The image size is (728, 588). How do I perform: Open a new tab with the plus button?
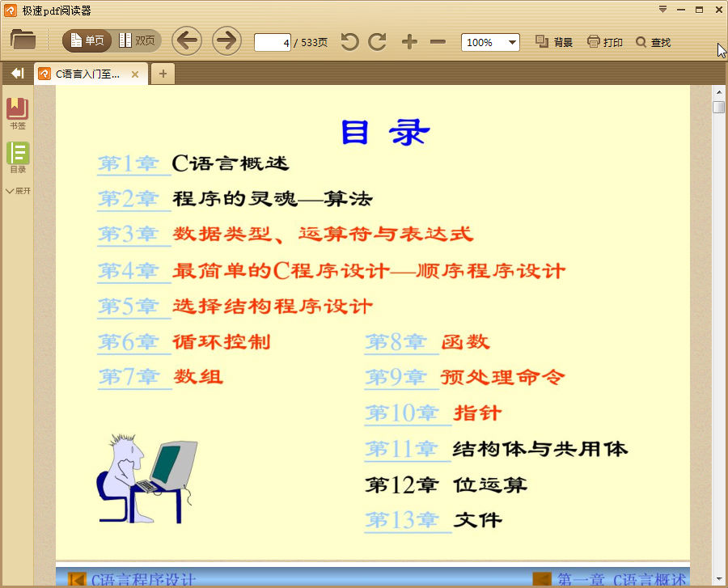162,73
